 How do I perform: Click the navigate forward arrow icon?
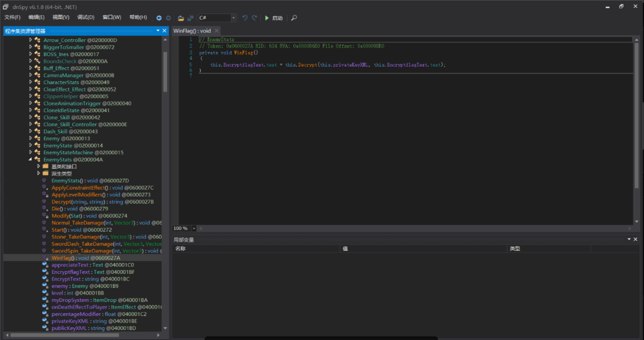168,18
